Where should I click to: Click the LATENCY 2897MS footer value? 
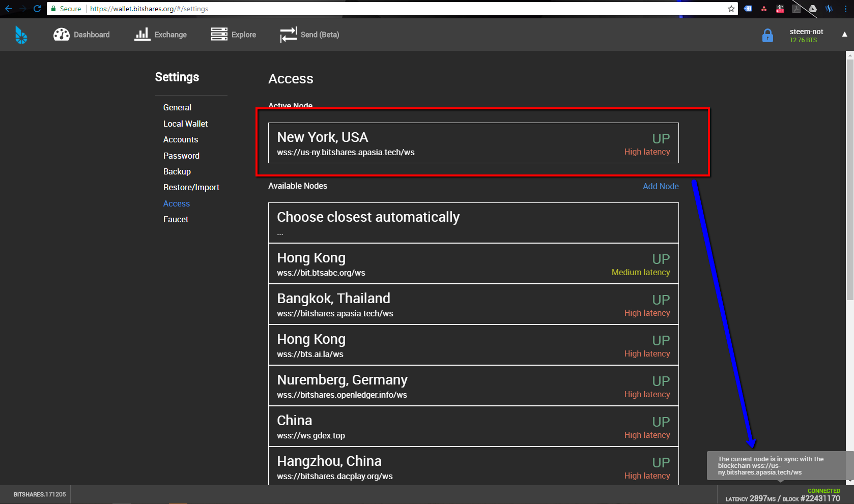pos(751,498)
